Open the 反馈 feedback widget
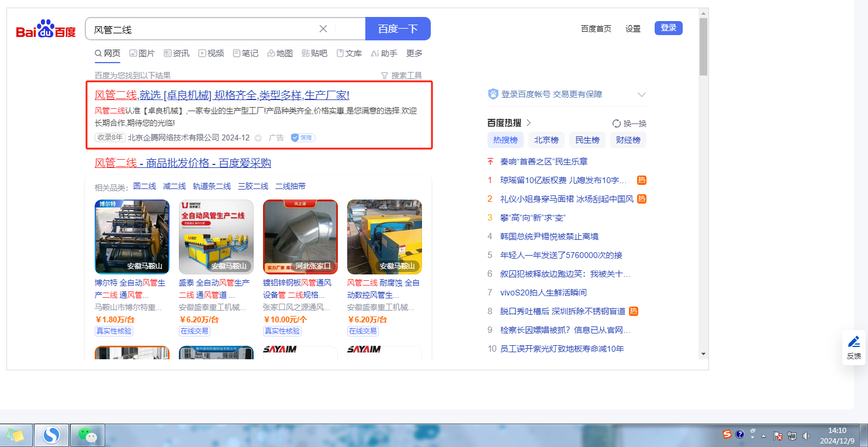The image size is (868, 447). tap(854, 348)
